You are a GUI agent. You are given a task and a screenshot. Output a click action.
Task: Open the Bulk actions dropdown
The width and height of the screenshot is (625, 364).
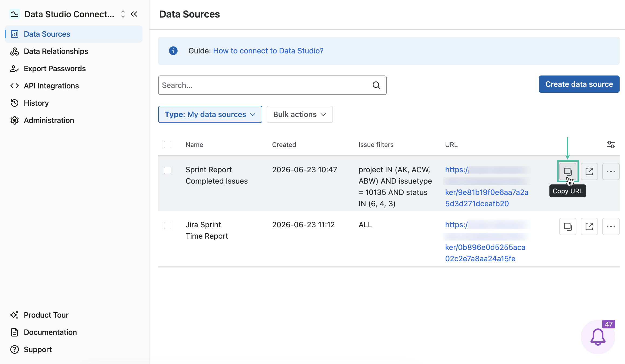pyautogui.click(x=300, y=114)
